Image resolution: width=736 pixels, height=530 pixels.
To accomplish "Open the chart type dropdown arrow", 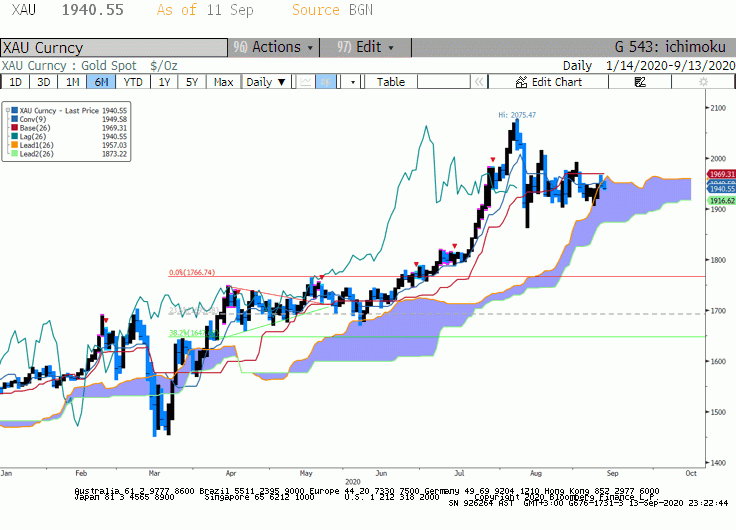I will [x=352, y=82].
